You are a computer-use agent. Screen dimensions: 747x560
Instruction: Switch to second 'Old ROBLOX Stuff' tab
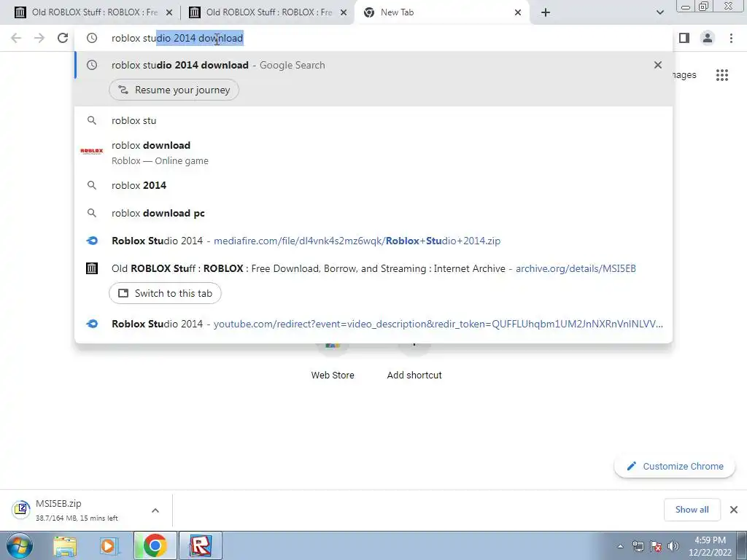267,12
